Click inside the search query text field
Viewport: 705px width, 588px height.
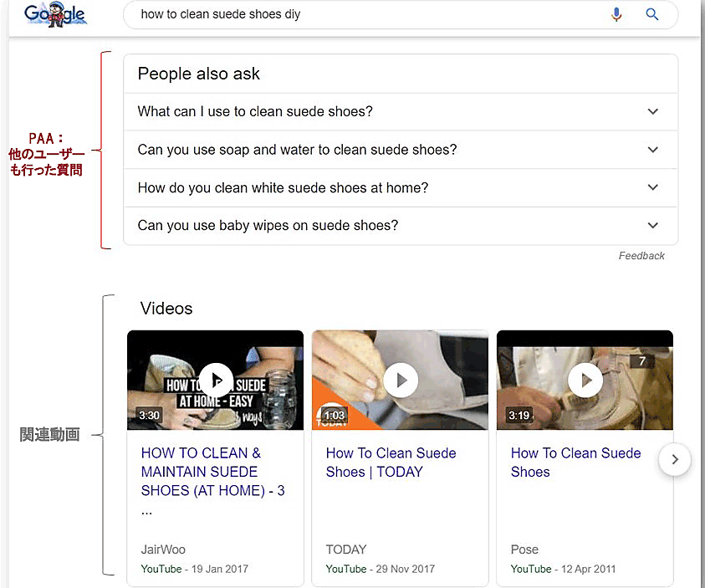(x=360, y=14)
